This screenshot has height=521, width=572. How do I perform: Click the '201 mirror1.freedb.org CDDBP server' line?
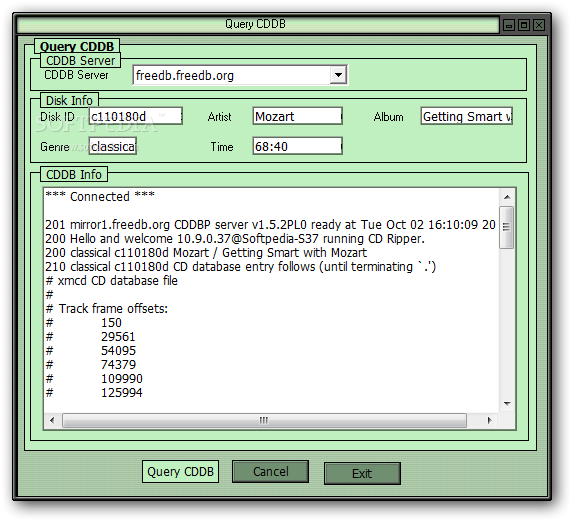270,224
